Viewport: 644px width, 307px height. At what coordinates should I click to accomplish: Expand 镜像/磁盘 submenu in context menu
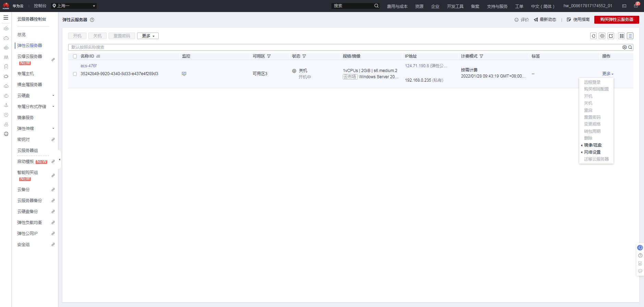tap(593, 145)
